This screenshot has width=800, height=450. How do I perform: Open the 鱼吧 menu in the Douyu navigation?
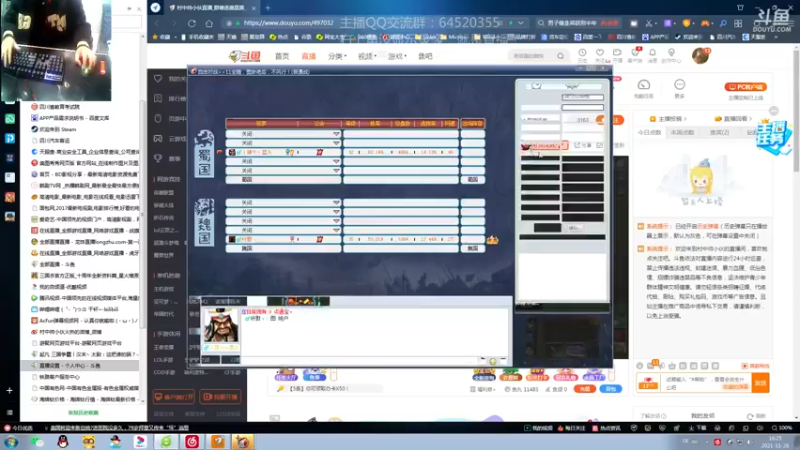[425, 56]
